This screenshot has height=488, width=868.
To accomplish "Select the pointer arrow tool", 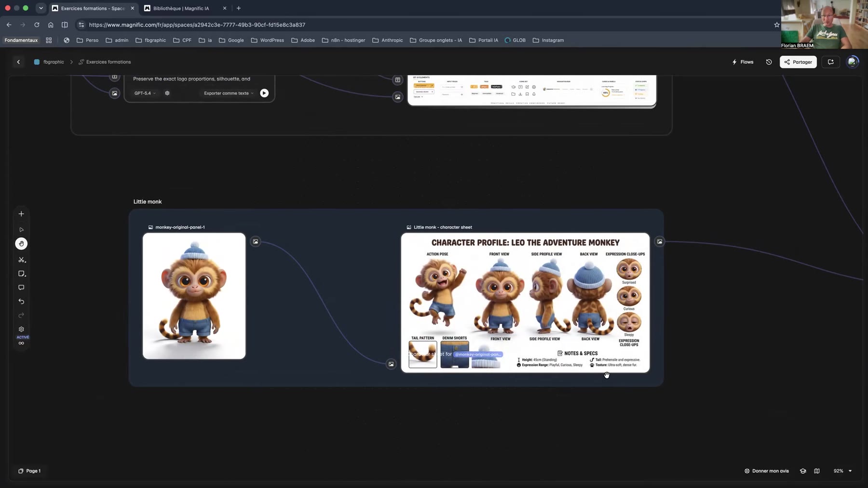I will (x=21, y=230).
